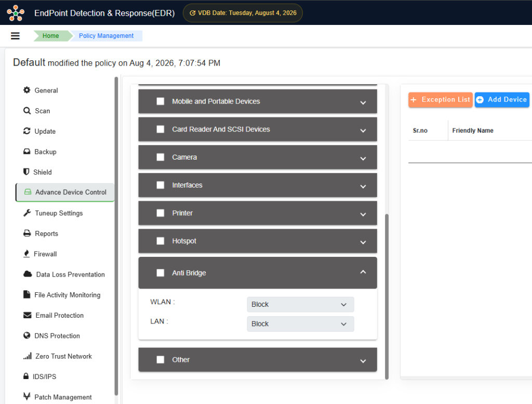Click the Add Device button
Screen dimensions: 532x404
pos(502,100)
